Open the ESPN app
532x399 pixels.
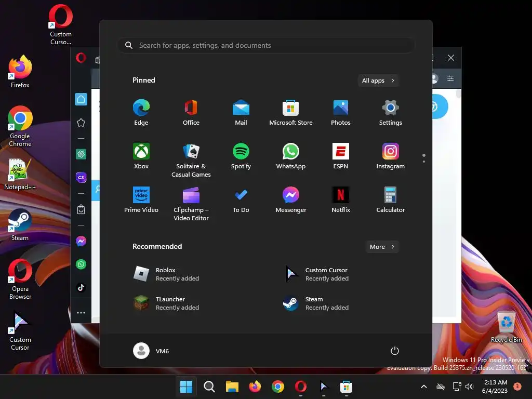tap(341, 156)
